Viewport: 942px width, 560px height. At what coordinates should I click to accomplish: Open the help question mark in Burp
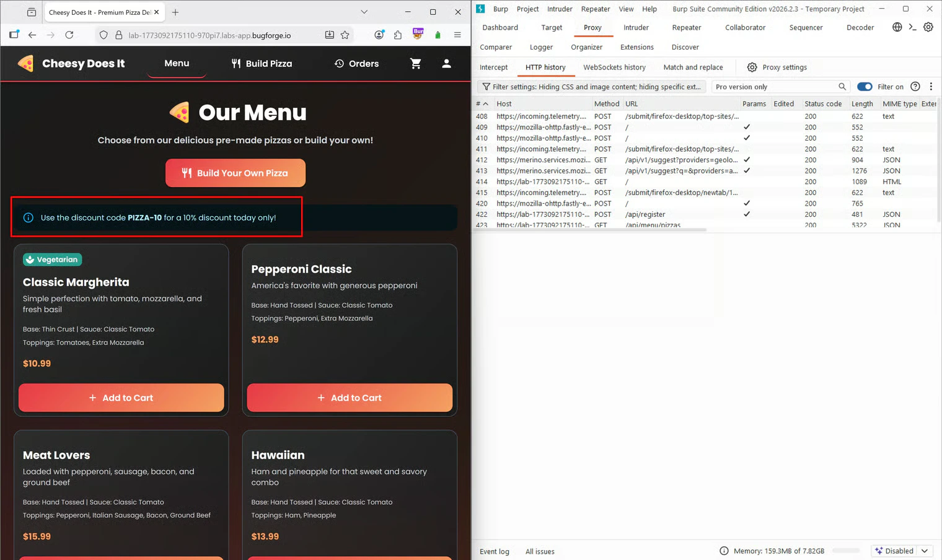(915, 87)
